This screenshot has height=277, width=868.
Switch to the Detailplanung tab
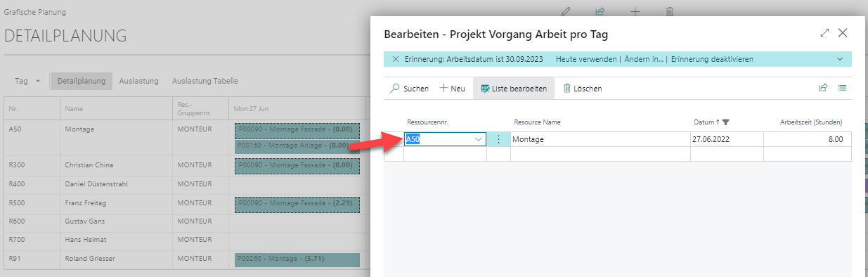[82, 81]
